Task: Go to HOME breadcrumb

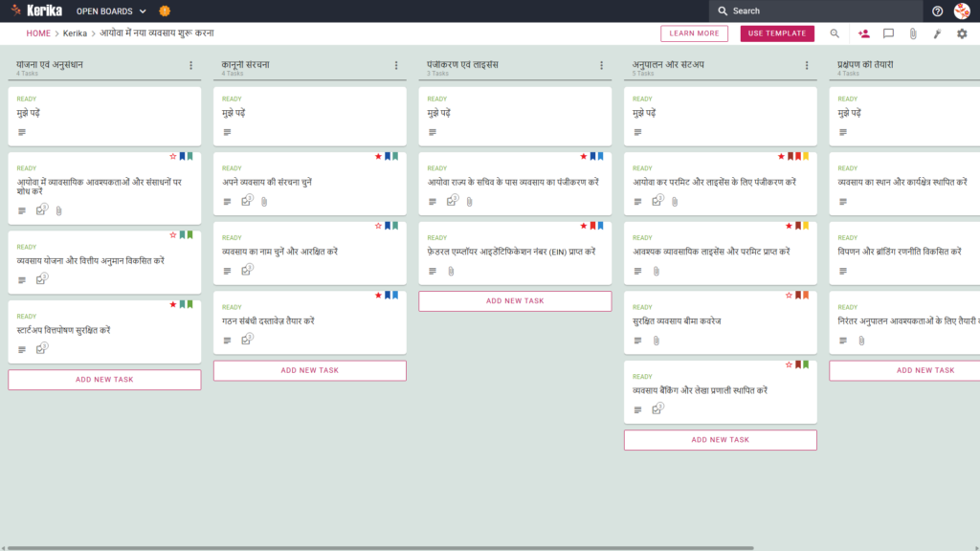Action: pyautogui.click(x=38, y=33)
